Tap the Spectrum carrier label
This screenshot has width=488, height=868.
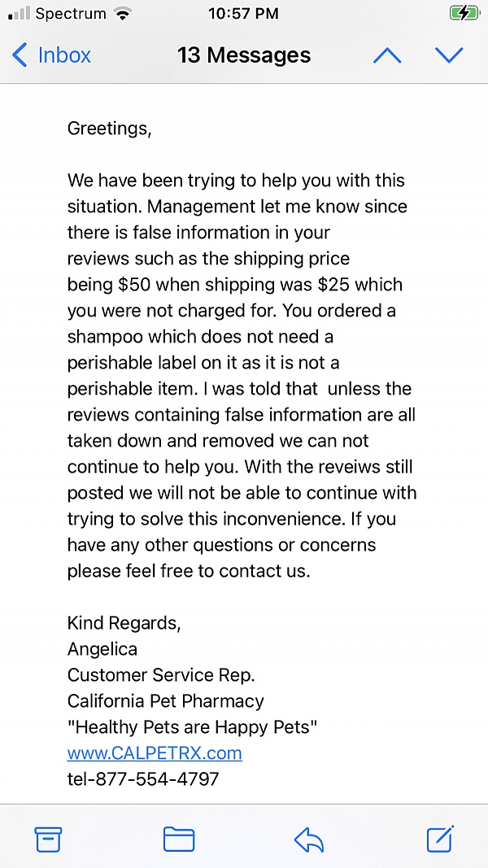click(71, 14)
